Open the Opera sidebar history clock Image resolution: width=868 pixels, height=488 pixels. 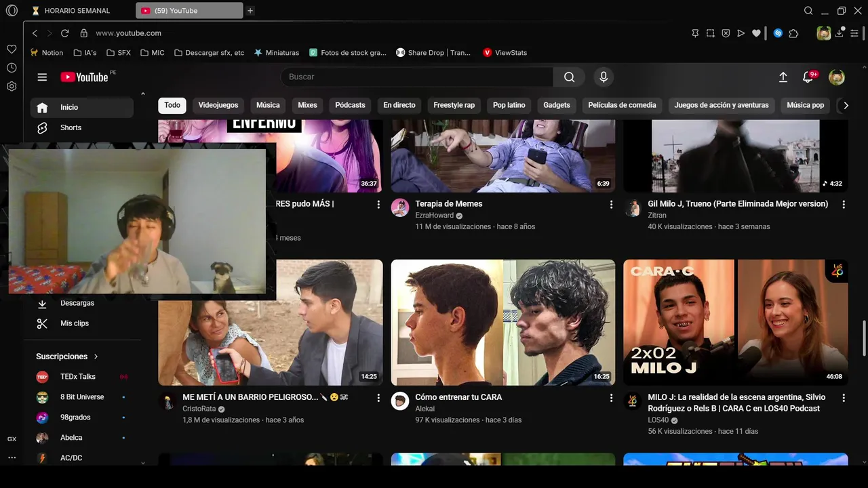[12, 68]
